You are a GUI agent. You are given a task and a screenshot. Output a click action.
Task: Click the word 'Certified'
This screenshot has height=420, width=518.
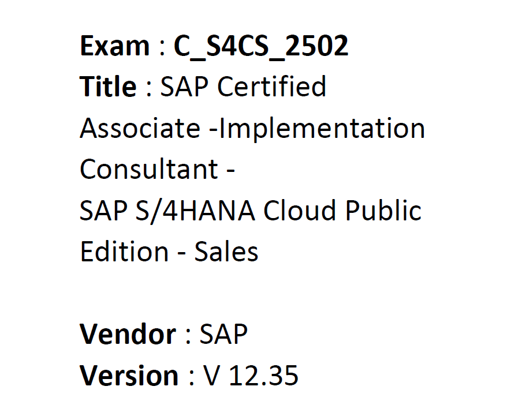pyautogui.click(x=271, y=87)
